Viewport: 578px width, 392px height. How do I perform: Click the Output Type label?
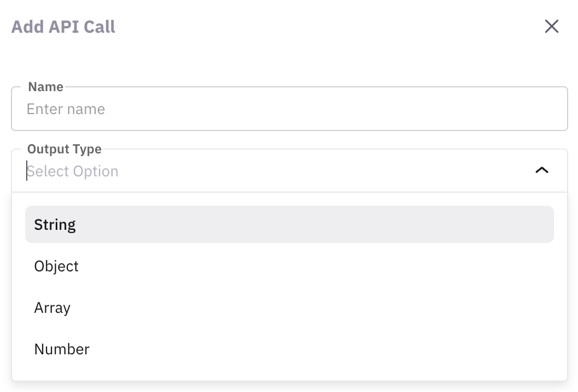click(64, 149)
